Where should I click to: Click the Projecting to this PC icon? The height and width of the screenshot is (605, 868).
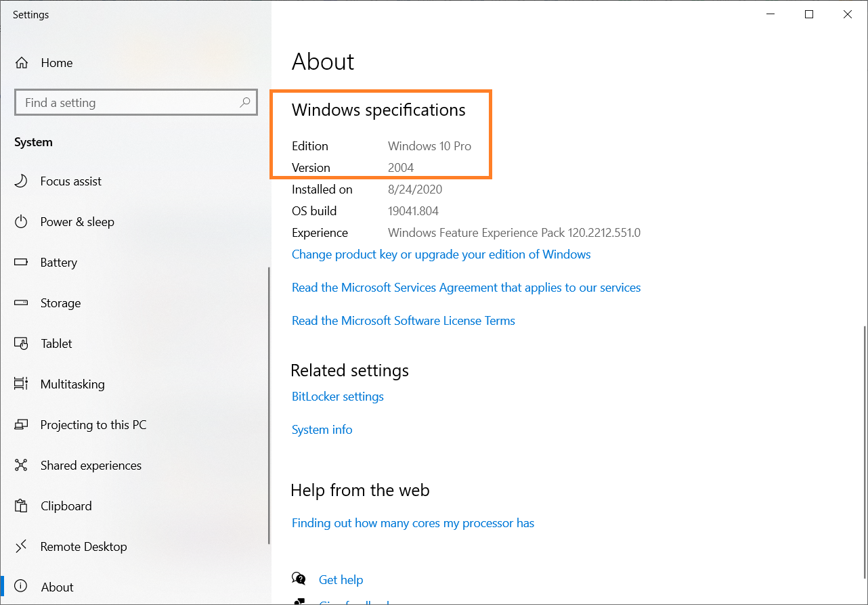[x=22, y=425]
